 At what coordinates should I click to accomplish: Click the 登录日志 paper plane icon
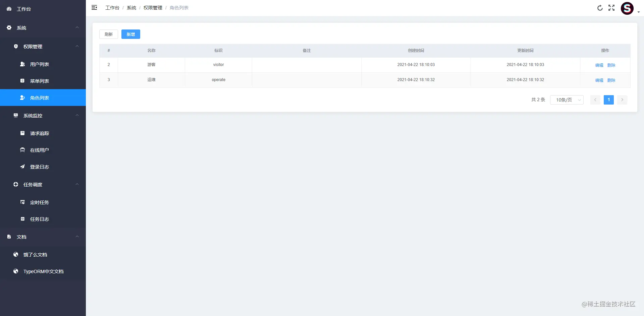22,167
